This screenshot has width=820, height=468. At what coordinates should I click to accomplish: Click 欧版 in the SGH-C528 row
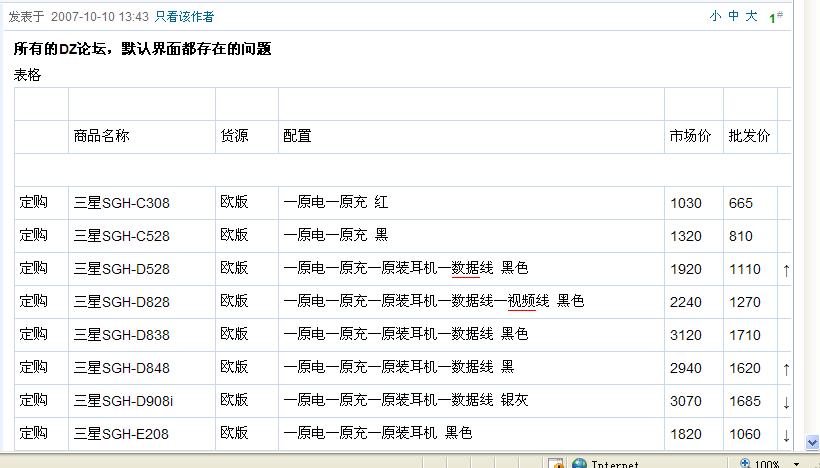(x=234, y=235)
